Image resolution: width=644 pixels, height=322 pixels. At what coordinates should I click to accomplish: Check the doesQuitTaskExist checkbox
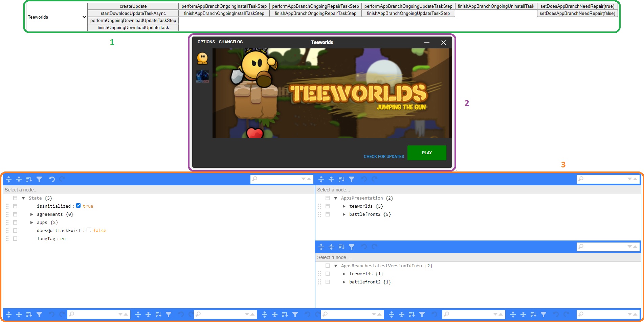[x=89, y=230]
